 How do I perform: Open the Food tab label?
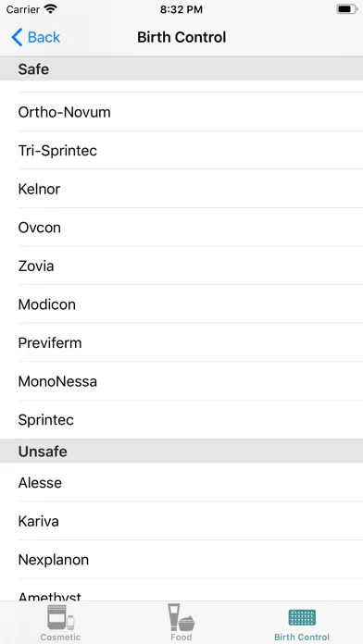pyautogui.click(x=181, y=637)
